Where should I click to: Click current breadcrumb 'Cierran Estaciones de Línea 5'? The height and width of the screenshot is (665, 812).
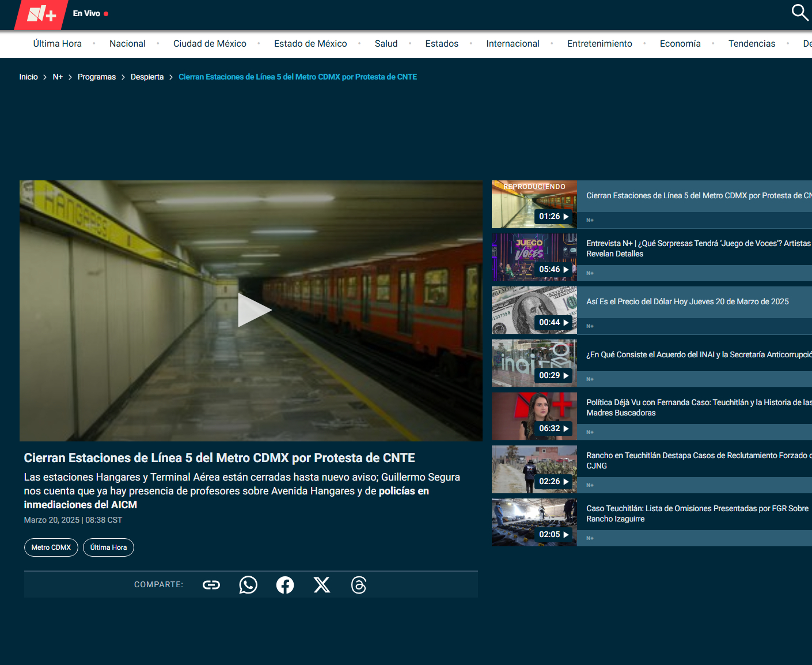[x=298, y=77]
